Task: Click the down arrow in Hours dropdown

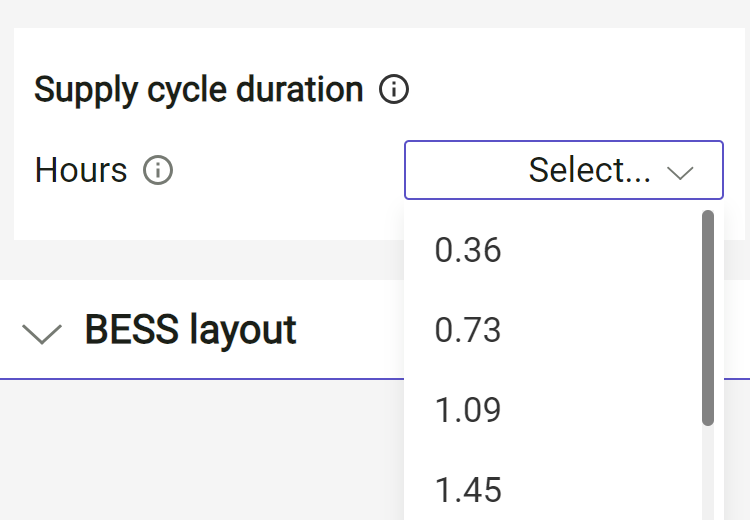Action: click(680, 172)
